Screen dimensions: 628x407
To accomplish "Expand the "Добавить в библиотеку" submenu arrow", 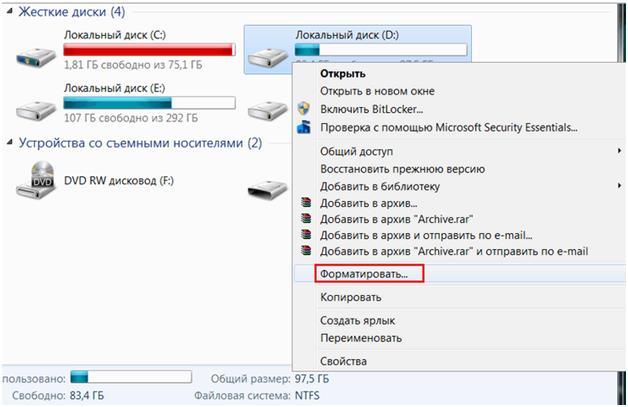I will point(619,186).
